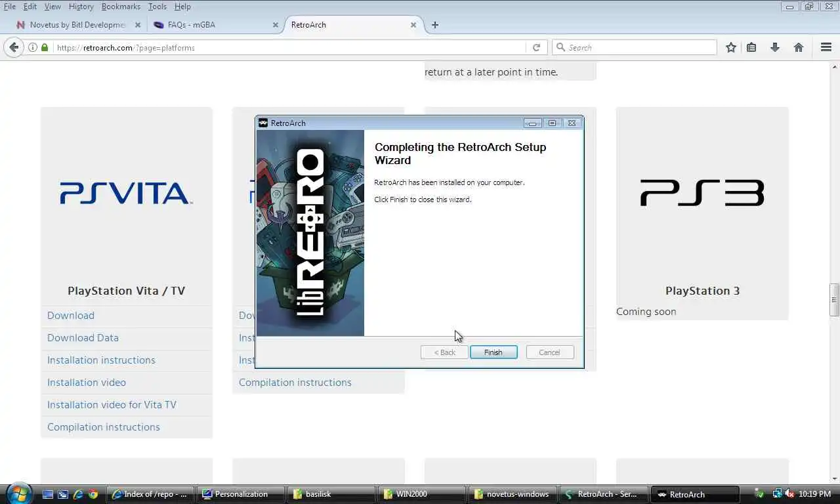The width and height of the screenshot is (840, 504).
Task: Open the Edit menu
Action: click(30, 7)
